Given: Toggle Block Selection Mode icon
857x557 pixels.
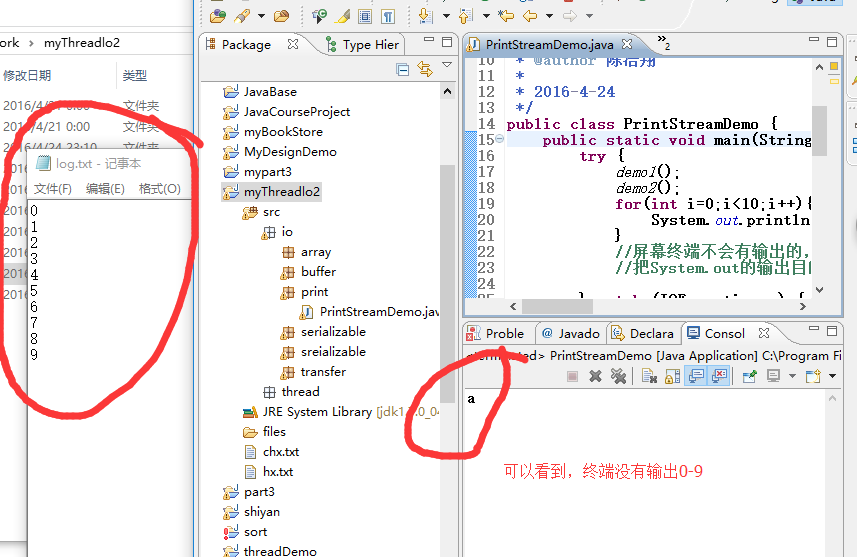Looking at the screenshot, I should pos(365,16).
